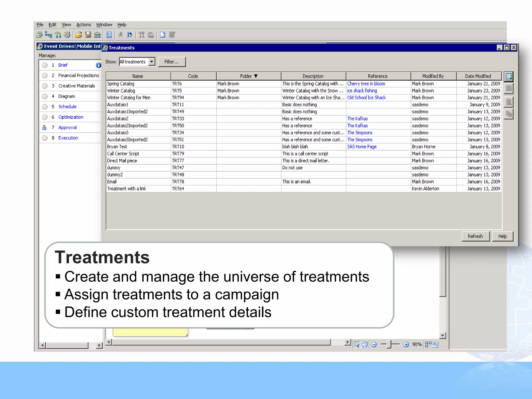The width and height of the screenshot is (532, 399).
Task: Click the zoom out minus icon
Action: pos(374,344)
